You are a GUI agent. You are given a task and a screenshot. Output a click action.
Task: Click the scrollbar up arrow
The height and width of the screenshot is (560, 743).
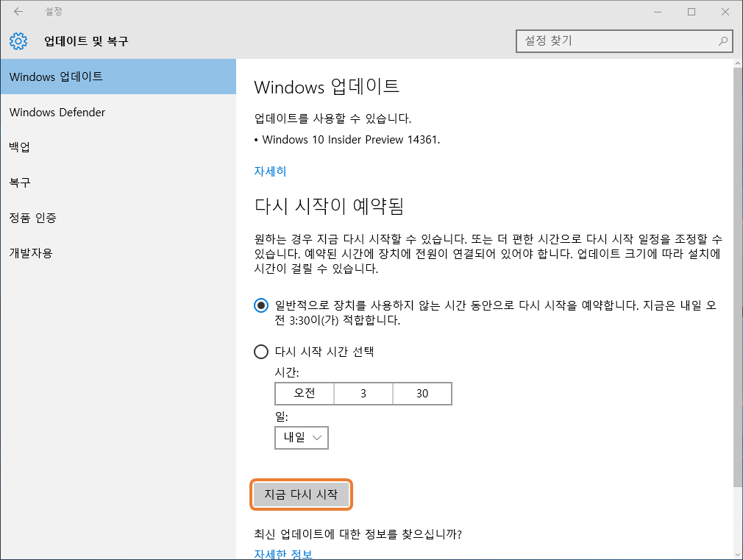tap(737, 63)
